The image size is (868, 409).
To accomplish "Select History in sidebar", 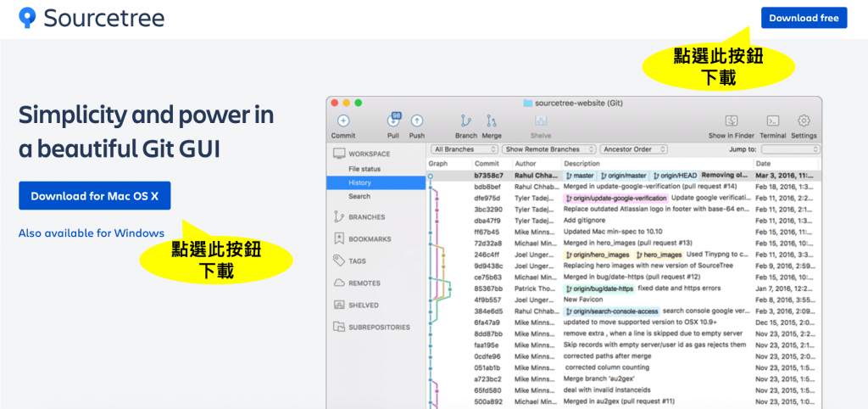I will 376,183.
